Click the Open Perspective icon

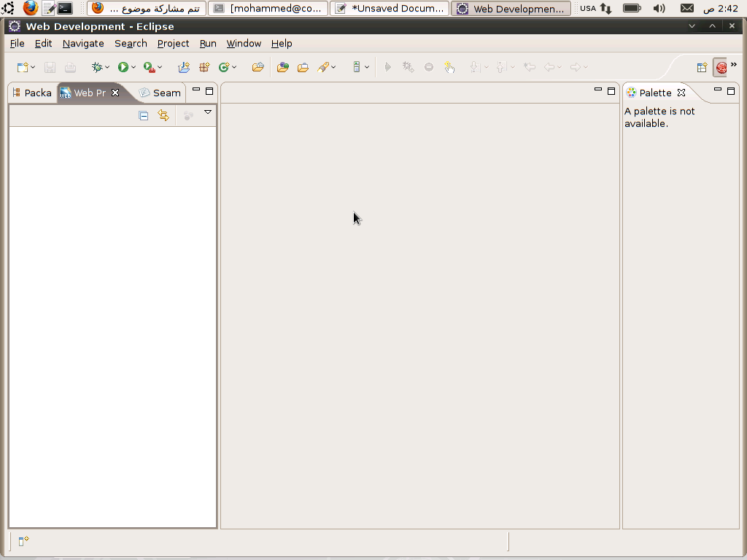(702, 68)
